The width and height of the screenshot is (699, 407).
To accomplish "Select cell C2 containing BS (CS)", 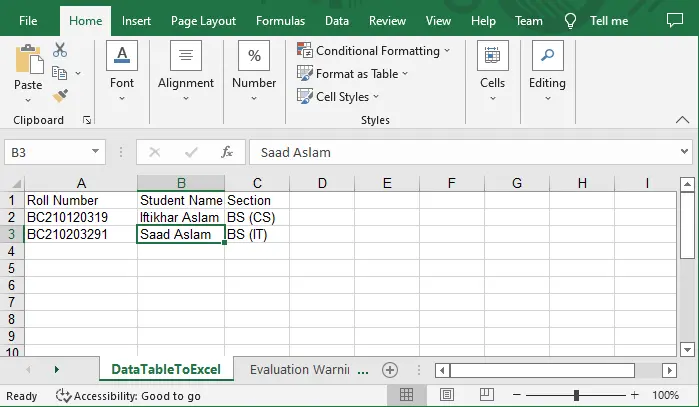I will [257, 218].
